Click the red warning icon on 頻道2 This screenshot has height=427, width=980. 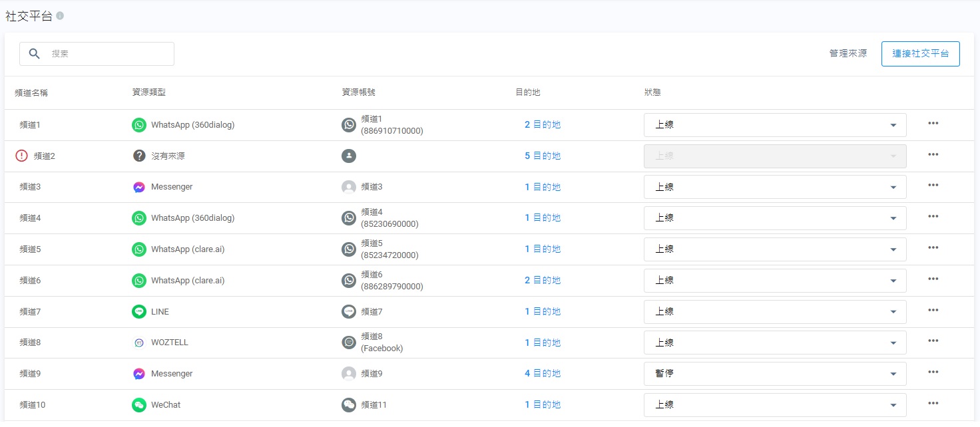pos(22,156)
